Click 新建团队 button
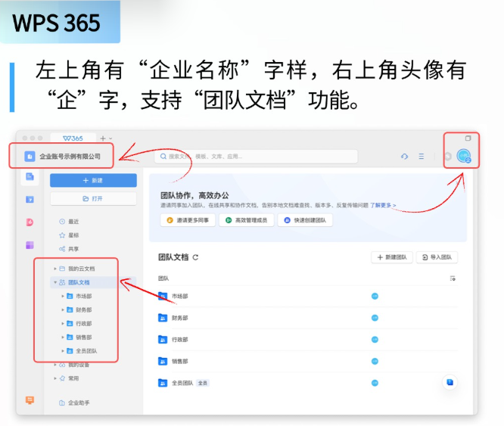This screenshot has height=426, width=504. tap(392, 257)
